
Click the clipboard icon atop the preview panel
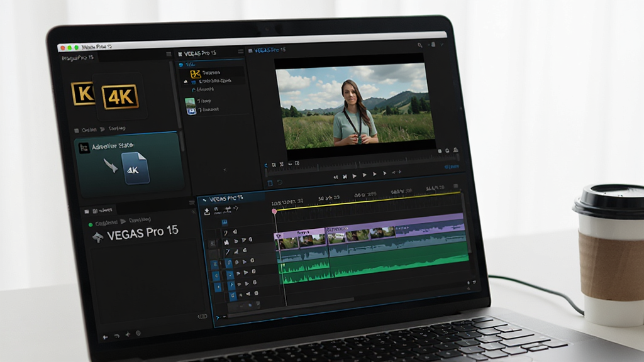tap(433, 45)
